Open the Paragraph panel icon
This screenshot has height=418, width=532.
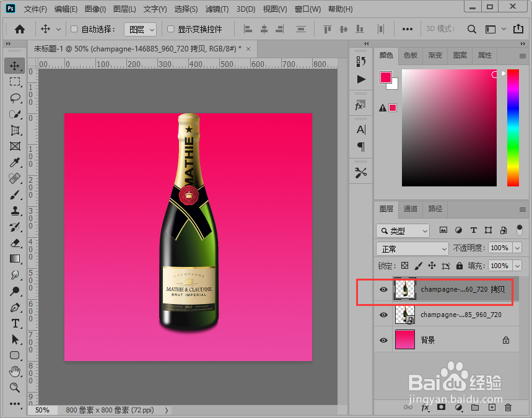click(361, 147)
